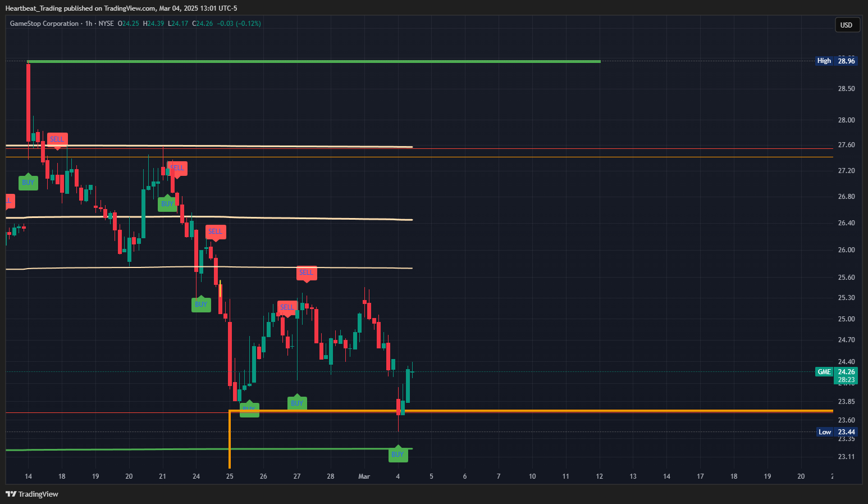This screenshot has height=504, width=868.
Task: Click the 17 date on the time axis
Action: coord(701,476)
